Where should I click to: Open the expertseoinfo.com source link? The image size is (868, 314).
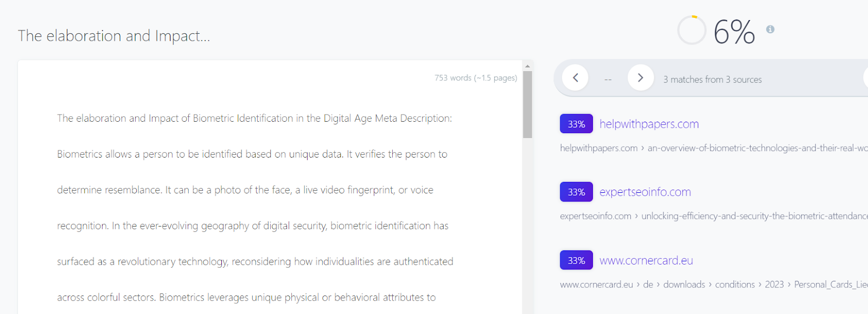click(x=645, y=192)
